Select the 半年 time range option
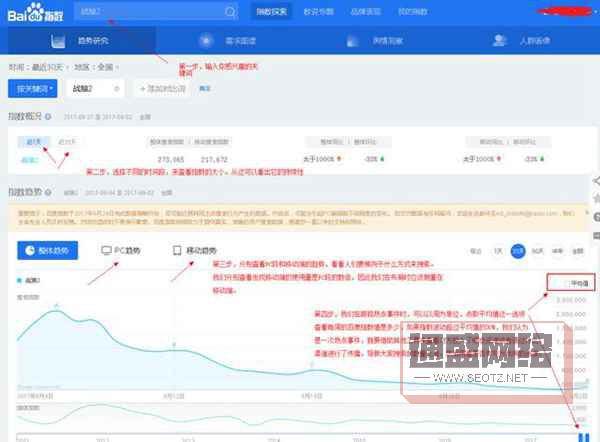600x442 pixels. click(558, 251)
